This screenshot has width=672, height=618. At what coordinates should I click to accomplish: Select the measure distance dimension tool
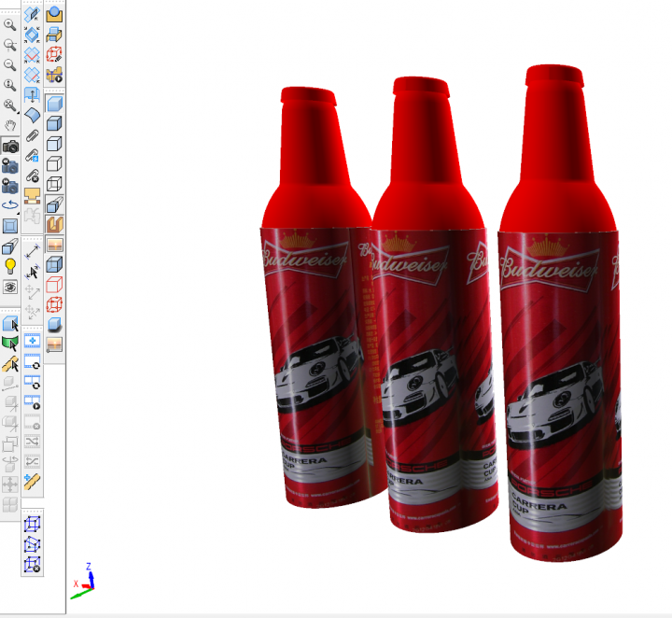pyautogui.click(x=32, y=250)
